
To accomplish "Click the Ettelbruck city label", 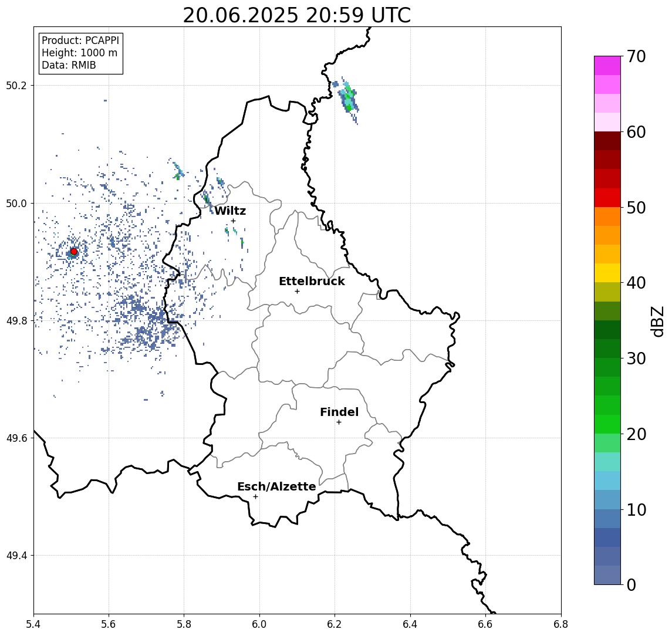I will point(312,281).
